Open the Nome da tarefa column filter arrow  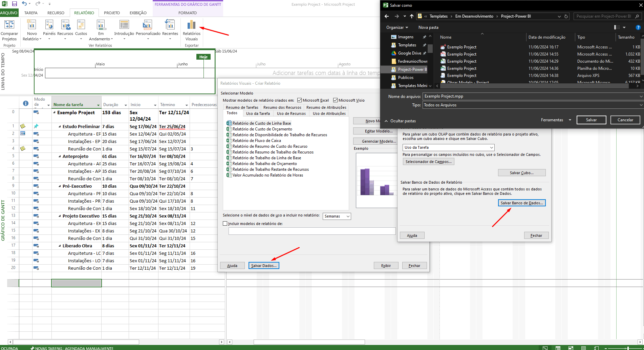point(98,105)
